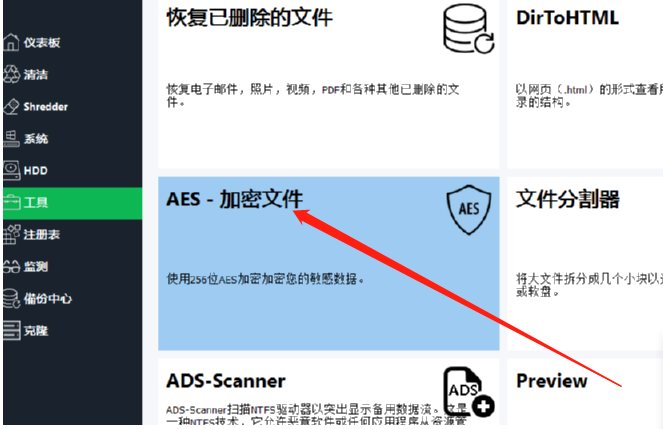
Task: Click the ADS file icon with plus
Action: click(x=468, y=391)
